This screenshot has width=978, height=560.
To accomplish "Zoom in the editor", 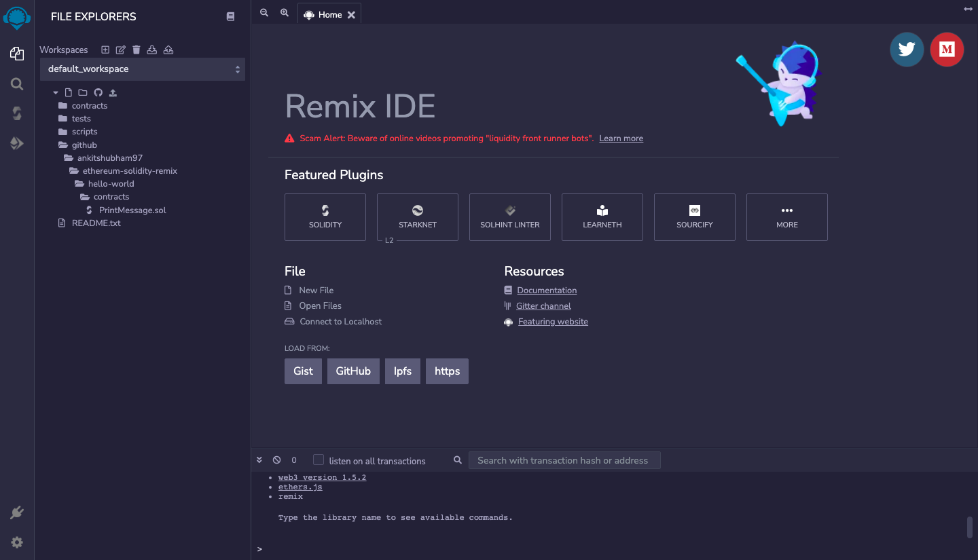I will (x=285, y=13).
